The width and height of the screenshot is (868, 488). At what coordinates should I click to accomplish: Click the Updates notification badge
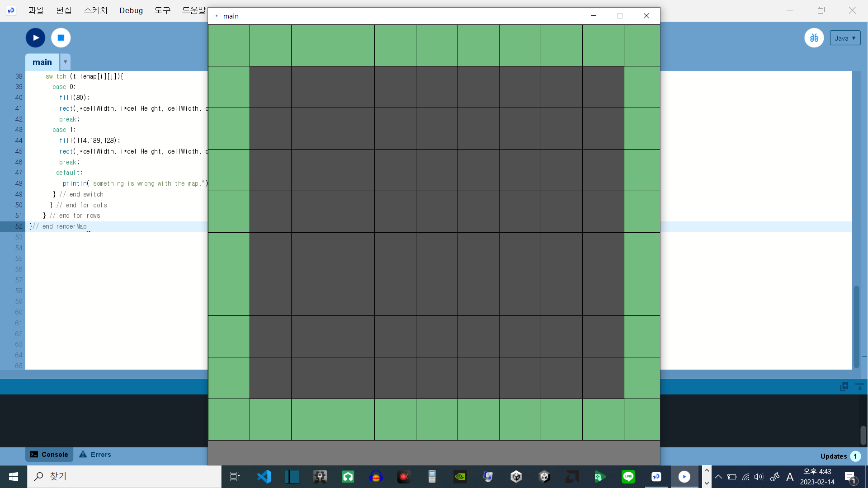point(855,456)
